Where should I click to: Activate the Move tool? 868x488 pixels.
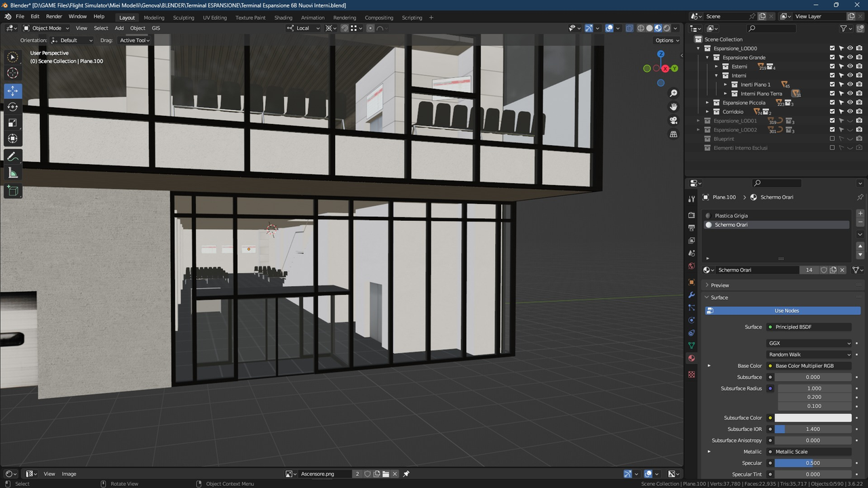point(13,91)
